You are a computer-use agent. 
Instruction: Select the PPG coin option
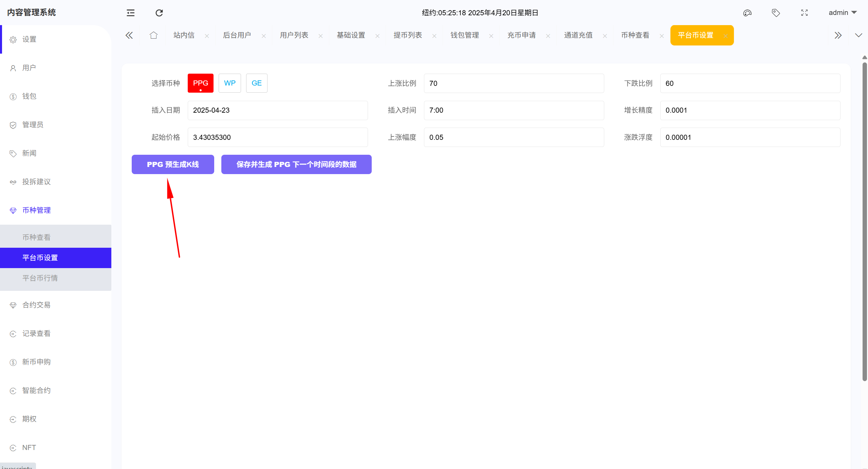200,83
